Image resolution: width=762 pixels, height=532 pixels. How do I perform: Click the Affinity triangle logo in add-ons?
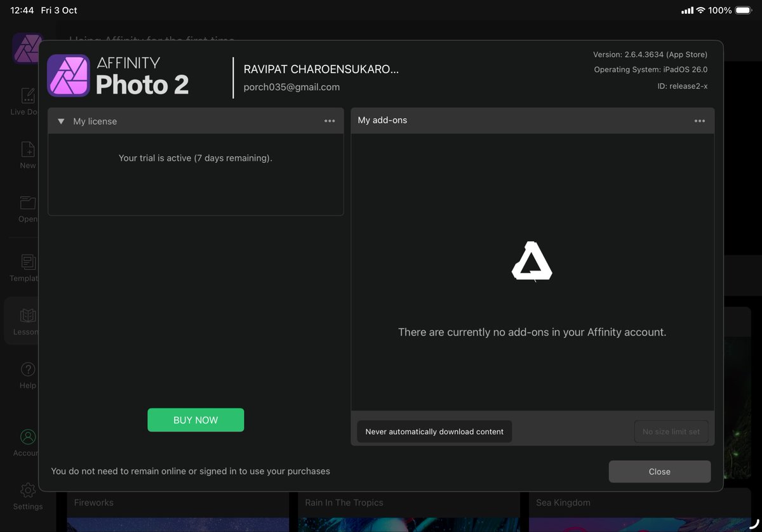coord(532,261)
